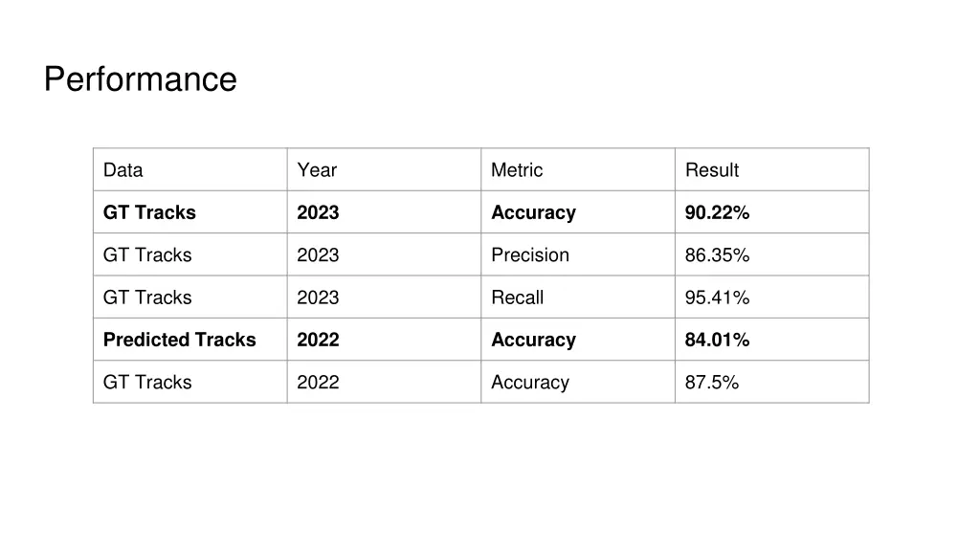Screen dimensions: 980x551
Task: Click the 87.5% result cell
Action: [772, 382]
